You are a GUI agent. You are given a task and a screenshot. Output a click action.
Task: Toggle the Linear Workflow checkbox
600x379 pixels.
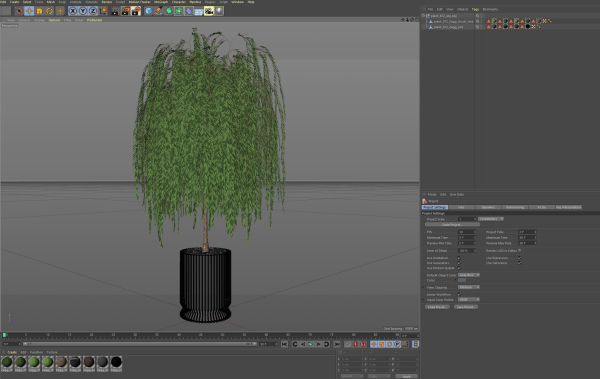point(459,294)
